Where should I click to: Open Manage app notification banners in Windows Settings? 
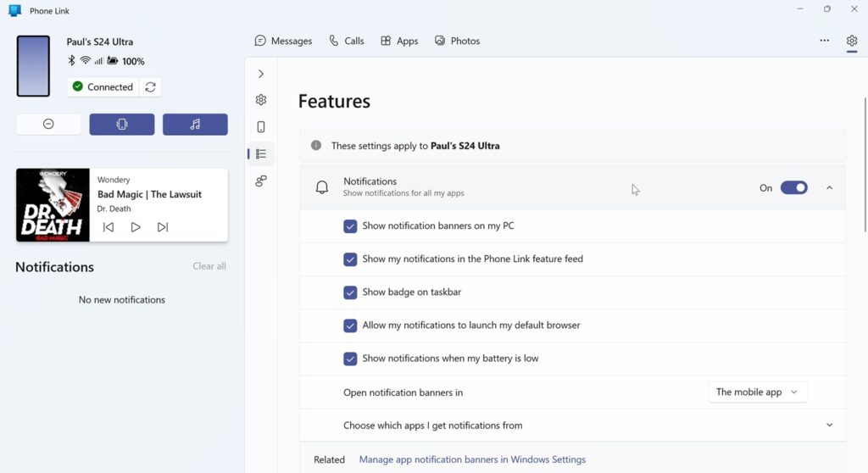tap(472, 459)
